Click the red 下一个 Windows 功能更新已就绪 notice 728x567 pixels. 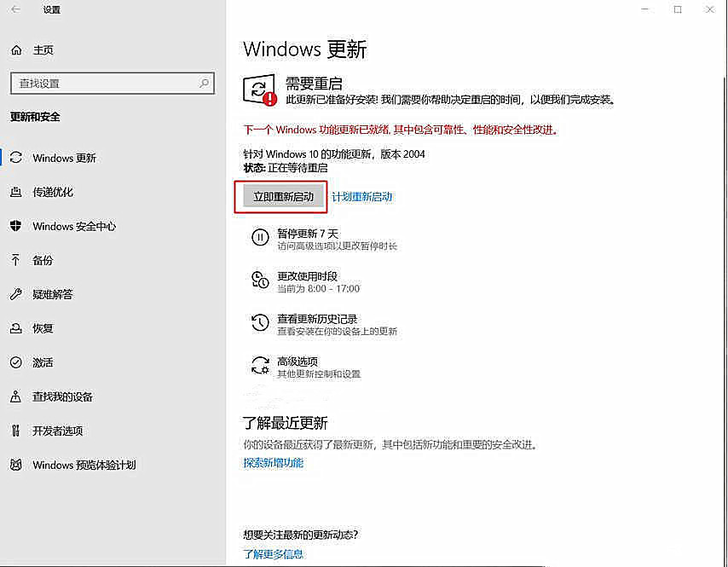point(402,130)
